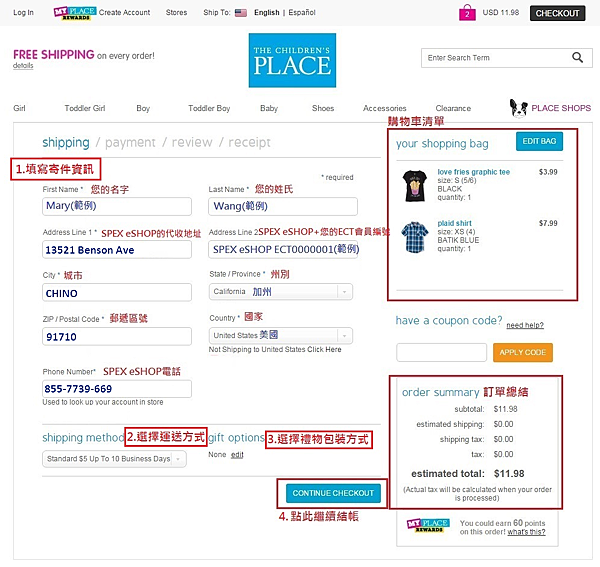This screenshot has height=567, width=600.
Task: Click the APPLY CODE button
Action: pyautogui.click(x=523, y=352)
